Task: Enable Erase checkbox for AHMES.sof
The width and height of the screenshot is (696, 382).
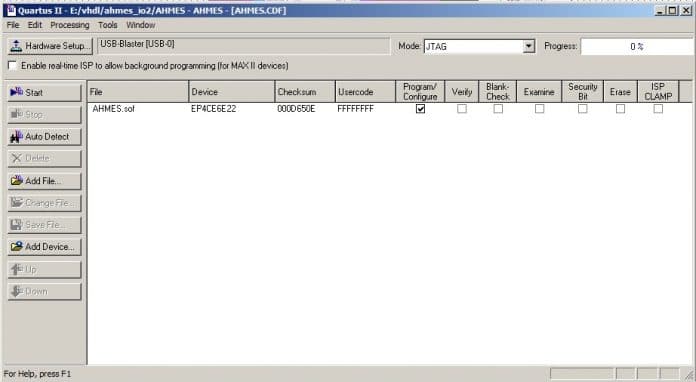Action: pos(620,109)
